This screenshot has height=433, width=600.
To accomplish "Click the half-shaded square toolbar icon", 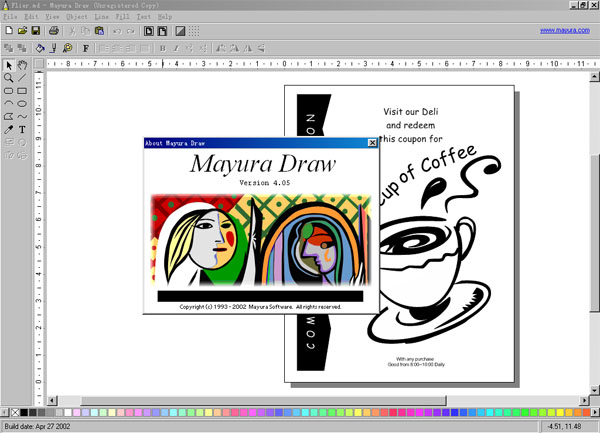I will pyautogui.click(x=180, y=31).
